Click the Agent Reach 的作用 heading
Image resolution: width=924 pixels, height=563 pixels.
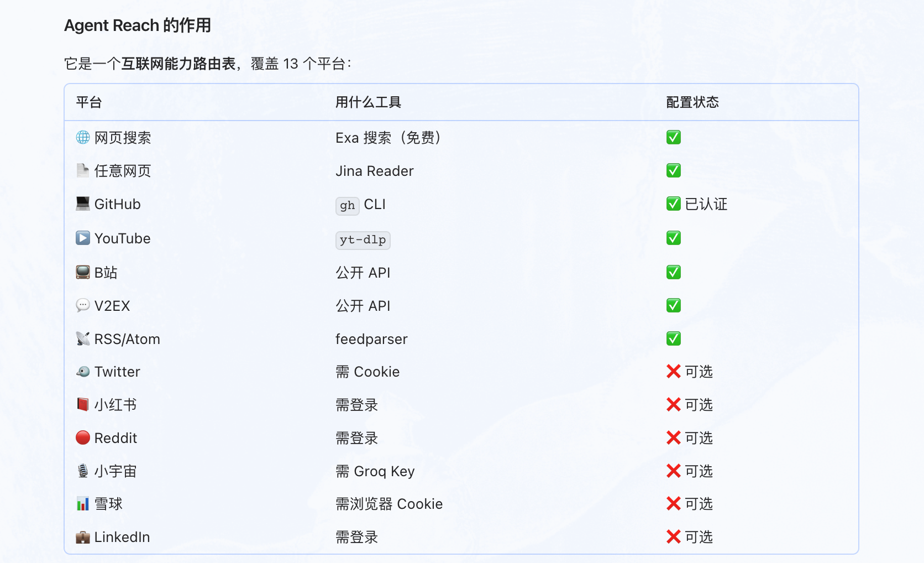[x=138, y=25]
